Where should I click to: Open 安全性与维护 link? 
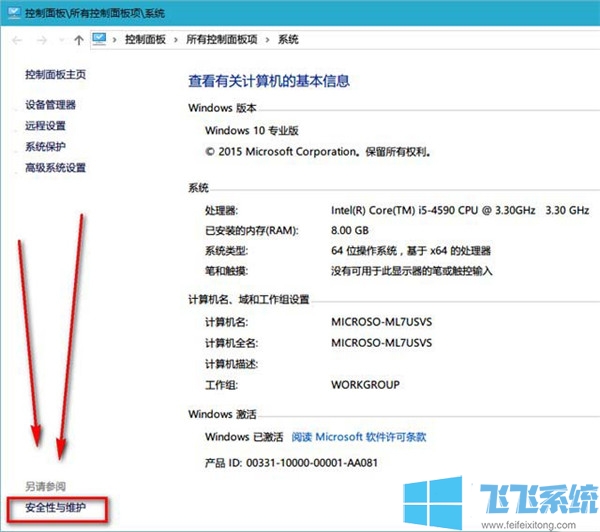(x=55, y=508)
